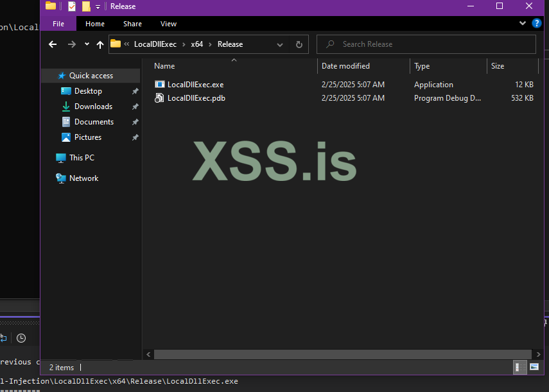Open the blue Help question icon
549x392 pixels.
(536, 24)
